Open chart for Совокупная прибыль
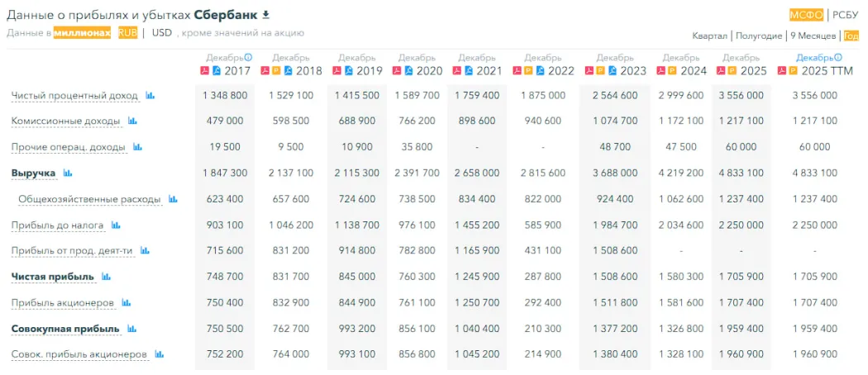The width and height of the screenshot is (868, 375). [131, 329]
